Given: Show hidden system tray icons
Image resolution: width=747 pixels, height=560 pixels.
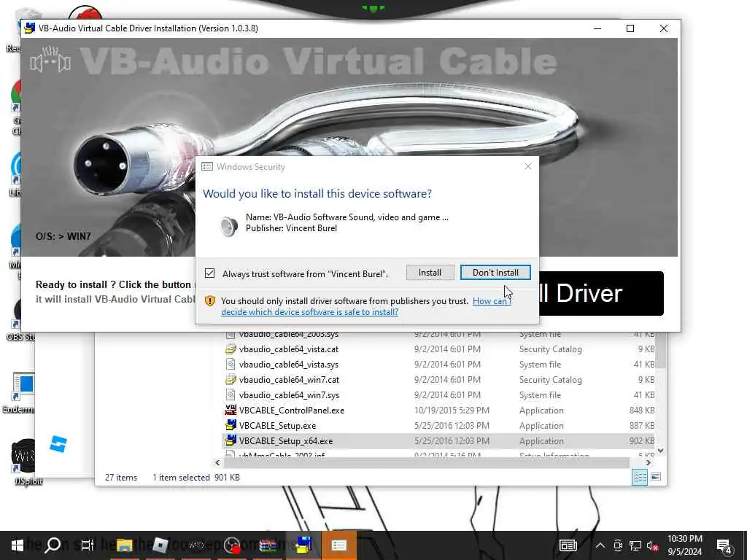Looking at the screenshot, I should pos(600,545).
